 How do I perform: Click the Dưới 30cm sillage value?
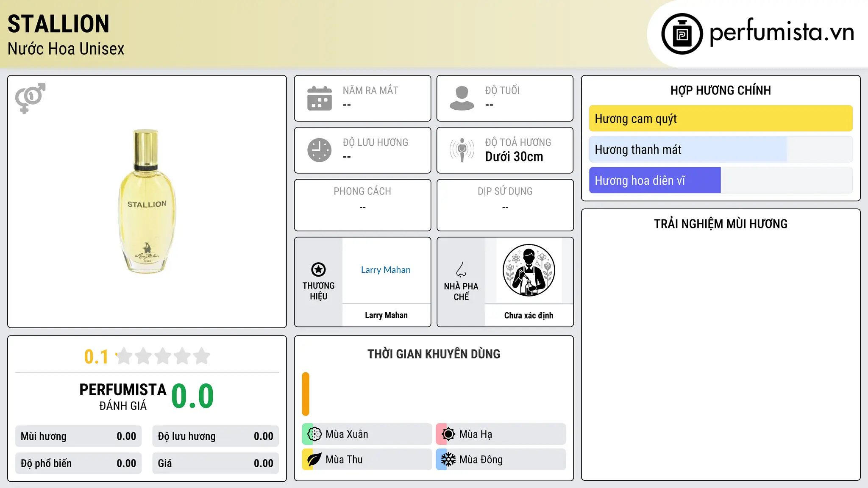pos(514,157)
